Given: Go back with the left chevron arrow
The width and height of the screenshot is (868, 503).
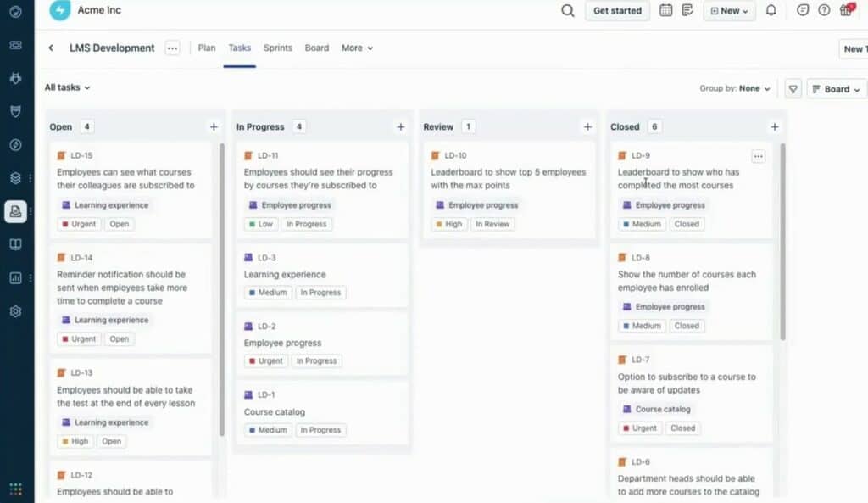Looking at the screenshot, I should [x=51, y=48].
